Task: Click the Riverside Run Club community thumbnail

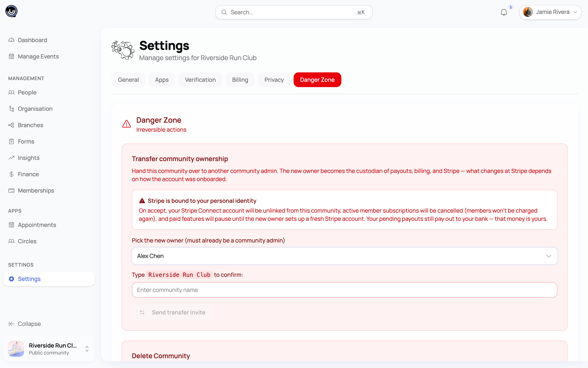Action: point(16,349)
